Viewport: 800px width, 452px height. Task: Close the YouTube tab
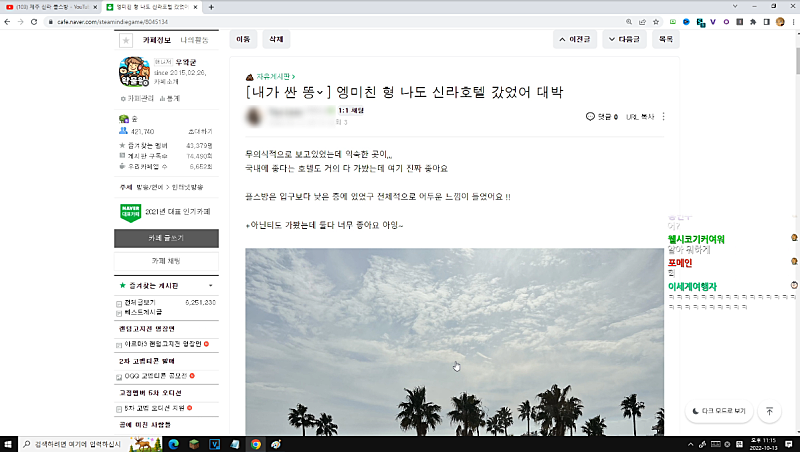pyautogui.click(x=95, y=7)
